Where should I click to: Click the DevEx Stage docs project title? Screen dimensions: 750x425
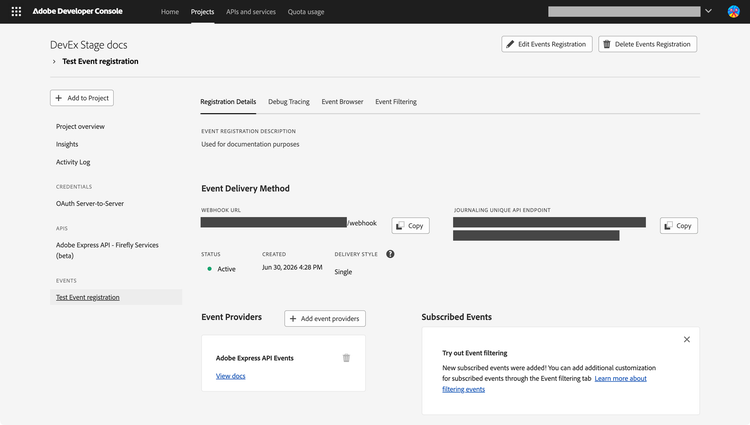[x=89, y=45]
